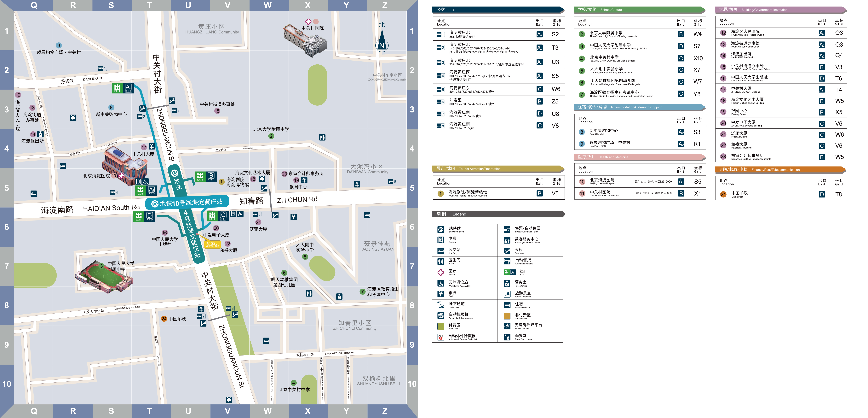Click the Automatic Teller Machine legend icon

(x=441, y=315)
